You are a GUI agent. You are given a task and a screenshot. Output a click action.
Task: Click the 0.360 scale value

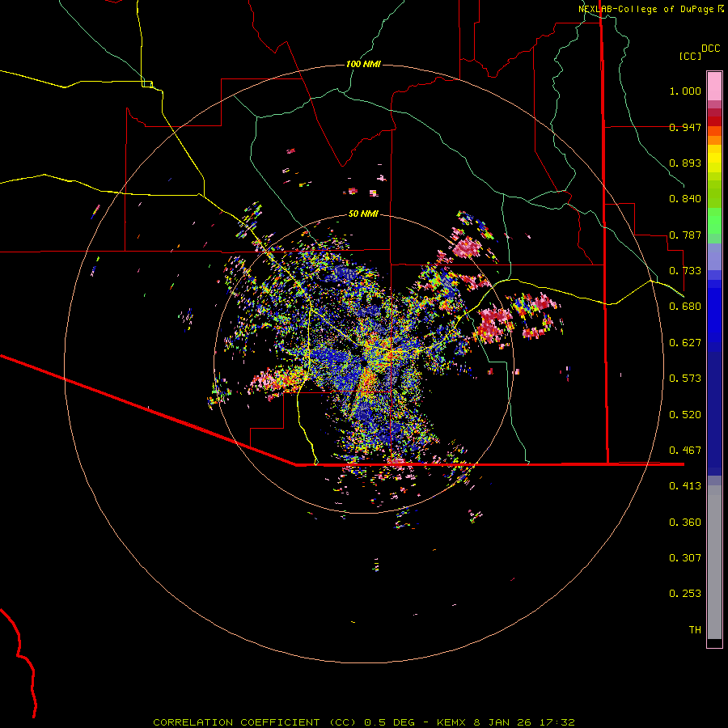pyautogui.click(x=685, y=523)
